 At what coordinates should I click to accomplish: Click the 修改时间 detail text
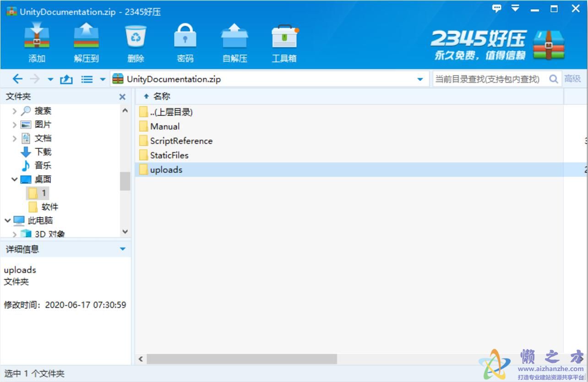tap(65, 305)
